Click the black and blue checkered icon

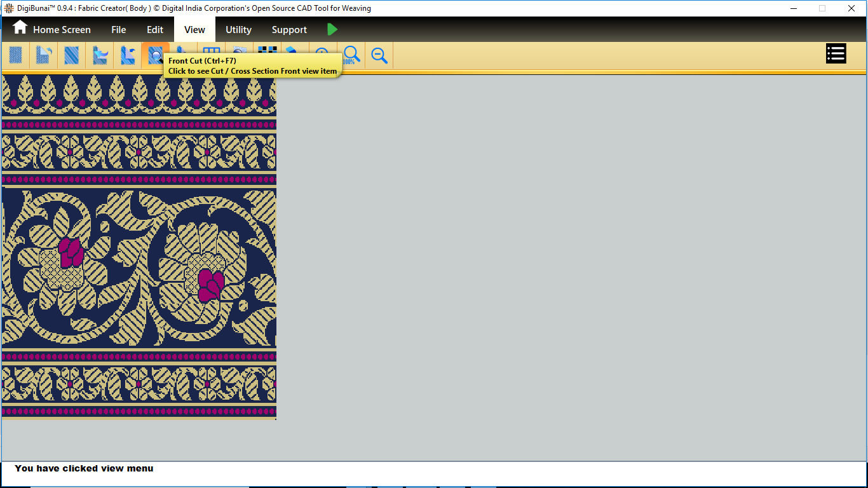click(268, 50)
